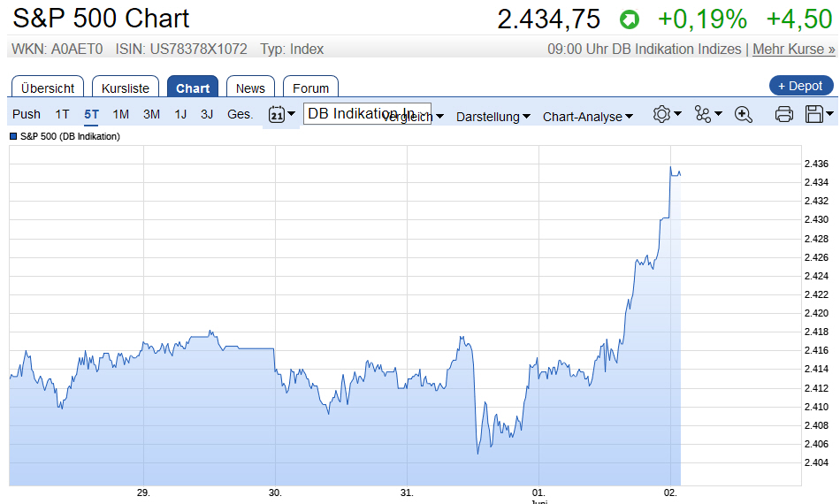Print the chart with printer icon
840x504 pixels.
[x=783, y=114]
